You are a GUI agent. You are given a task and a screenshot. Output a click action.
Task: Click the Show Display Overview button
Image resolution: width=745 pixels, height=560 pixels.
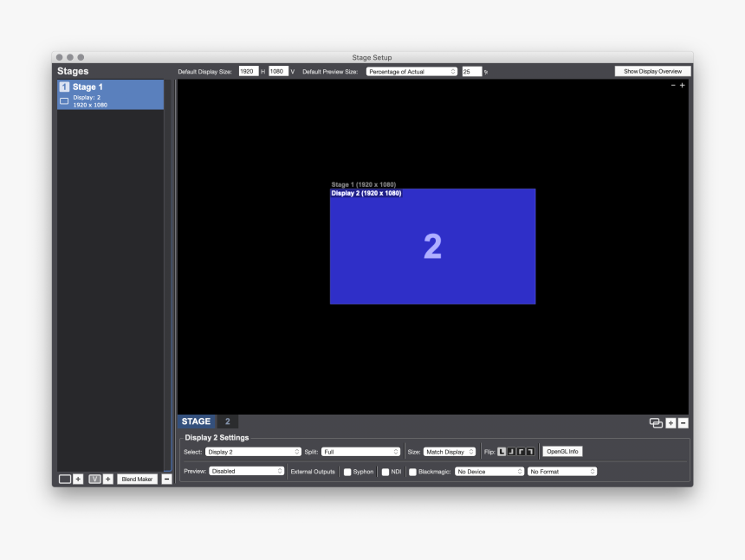click(x=651, y=71)
